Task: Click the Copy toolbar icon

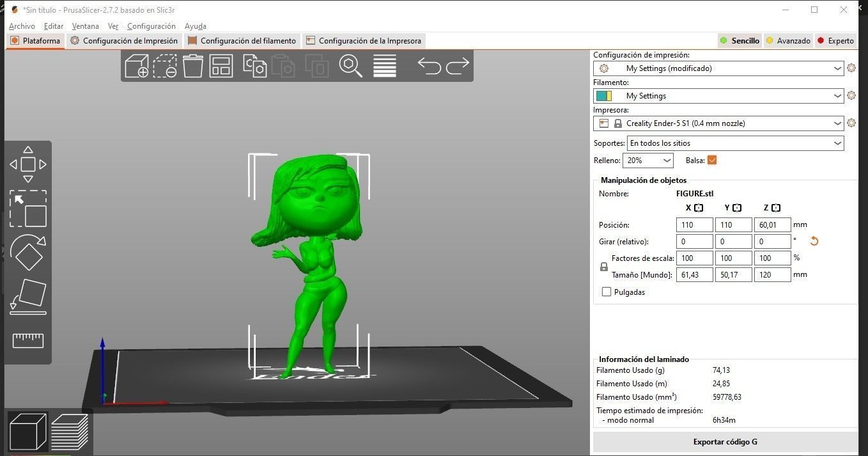Action: point(255,66)
